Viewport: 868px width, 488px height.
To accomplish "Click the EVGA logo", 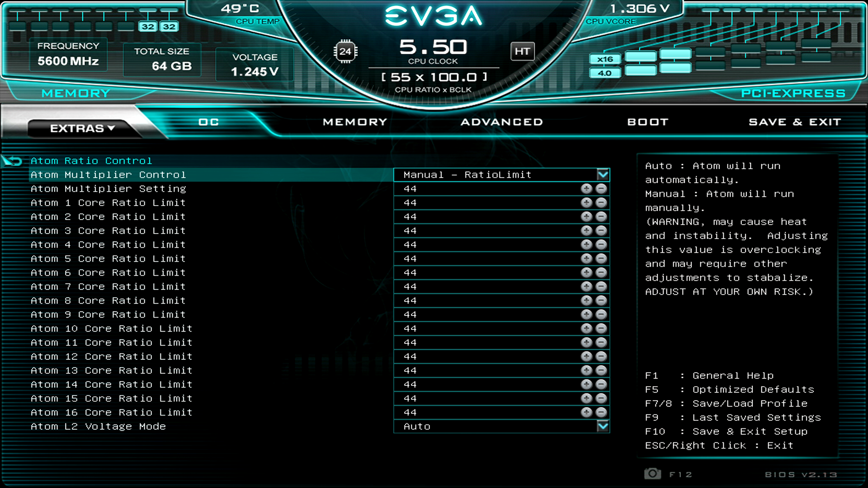I will tap(434, 16).
